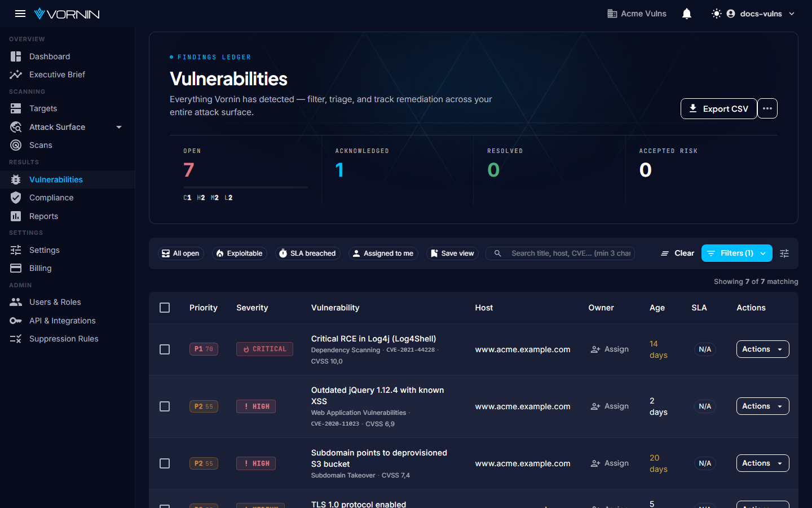Click the Vornin logo
812x508 pixels.
coord(67,14)
